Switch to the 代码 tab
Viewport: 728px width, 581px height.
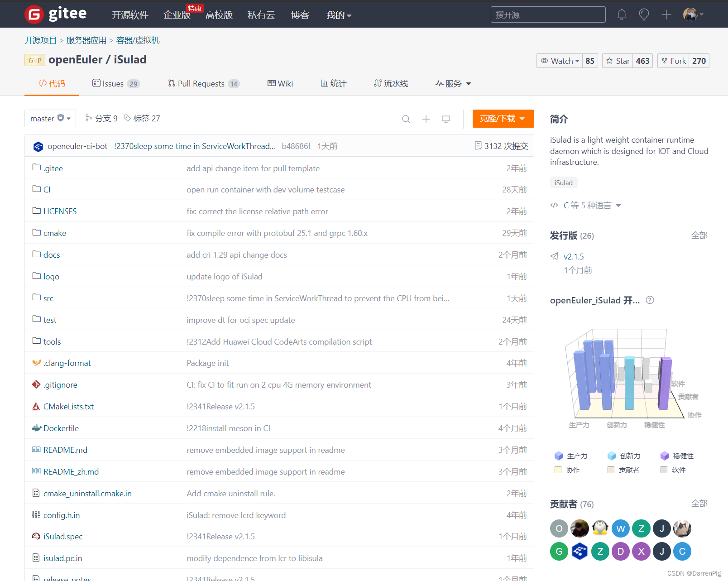[x=52, y=83]
